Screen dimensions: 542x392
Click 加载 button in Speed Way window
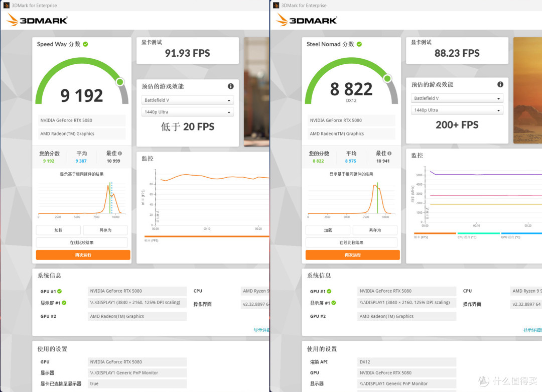58,230
